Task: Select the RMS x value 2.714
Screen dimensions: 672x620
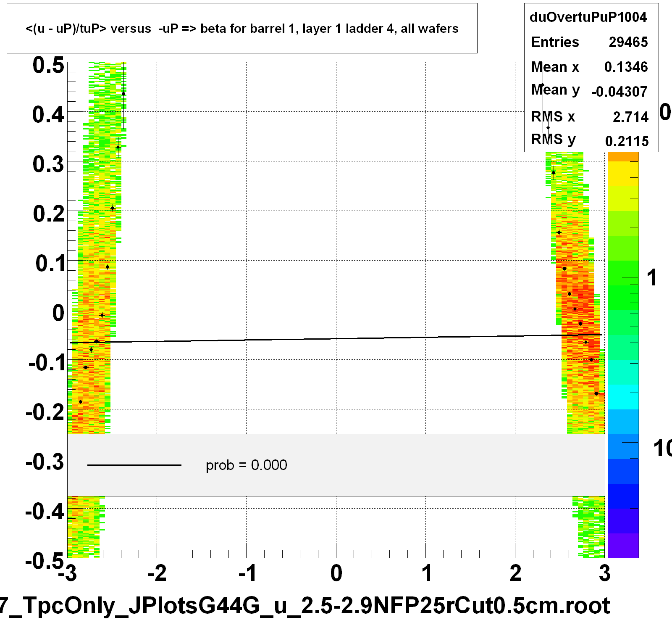Action: point(630,116)
